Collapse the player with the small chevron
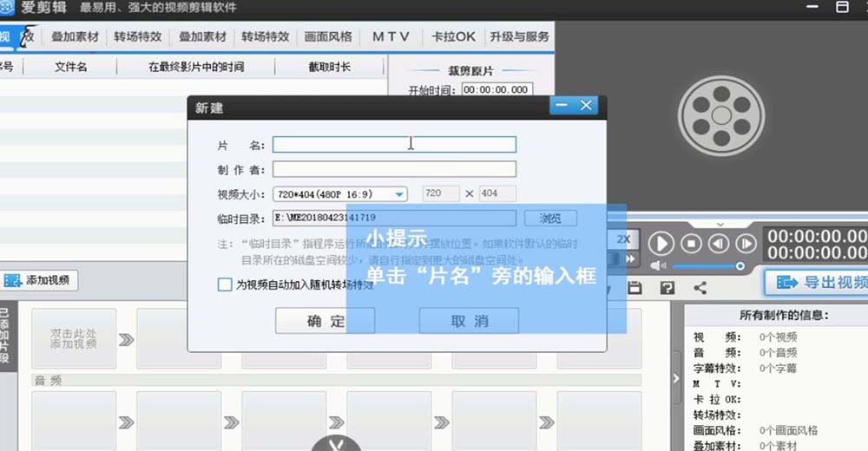 click(x=720, y=225)
